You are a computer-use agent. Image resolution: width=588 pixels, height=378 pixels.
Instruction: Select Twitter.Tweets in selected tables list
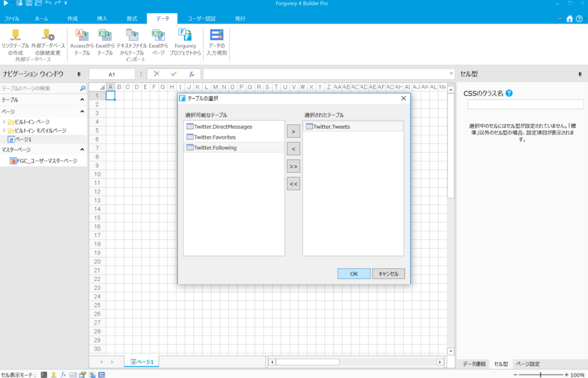[x=353, y=126]
